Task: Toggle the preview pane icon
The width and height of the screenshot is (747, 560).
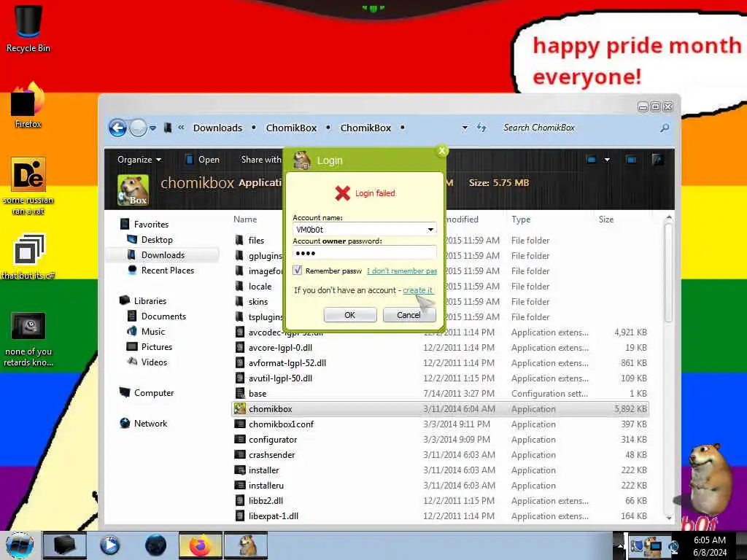Action: [x=631, y=160]
